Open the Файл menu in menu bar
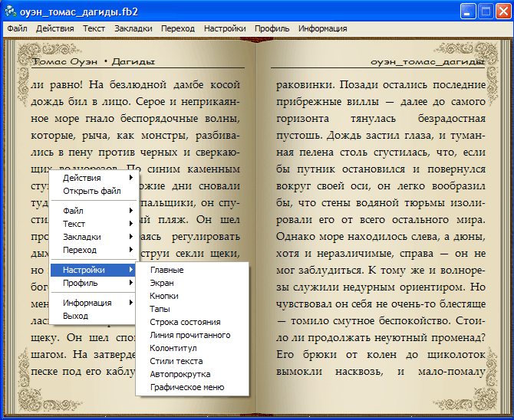The height and width of the screenshot is (420, 514). click(x=17, y=28)
